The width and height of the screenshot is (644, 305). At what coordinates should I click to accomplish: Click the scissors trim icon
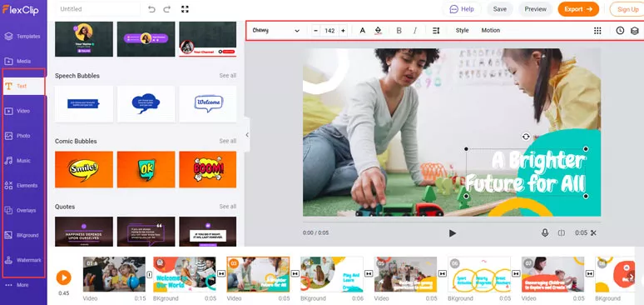tap(593, 233)
